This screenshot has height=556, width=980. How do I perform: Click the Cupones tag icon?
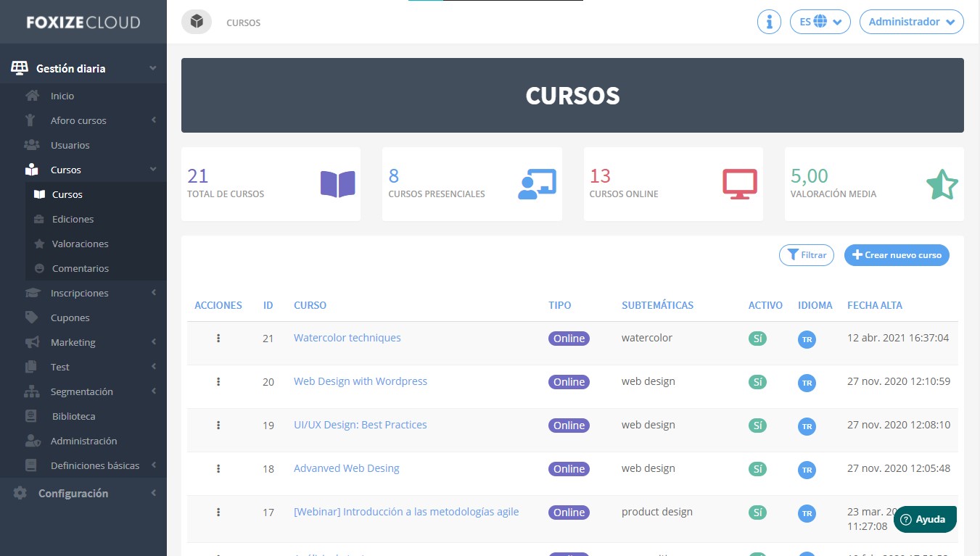tap(33, 318)
